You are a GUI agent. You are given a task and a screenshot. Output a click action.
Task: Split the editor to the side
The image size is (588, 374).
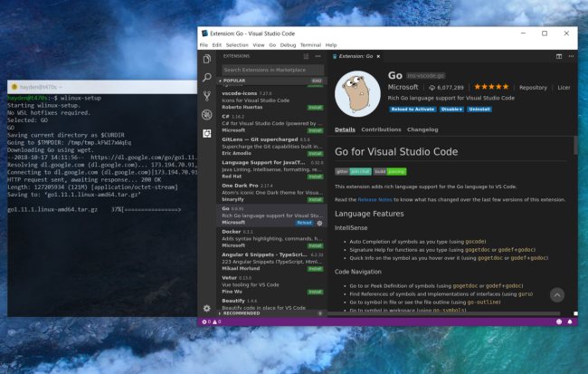coord(559,56)
